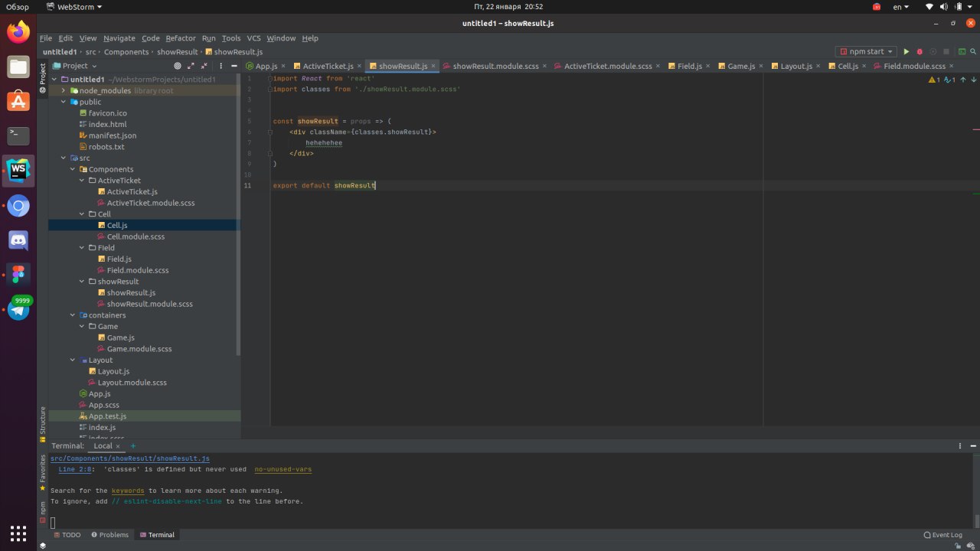Open the Refactor menu

pos(181,37)
